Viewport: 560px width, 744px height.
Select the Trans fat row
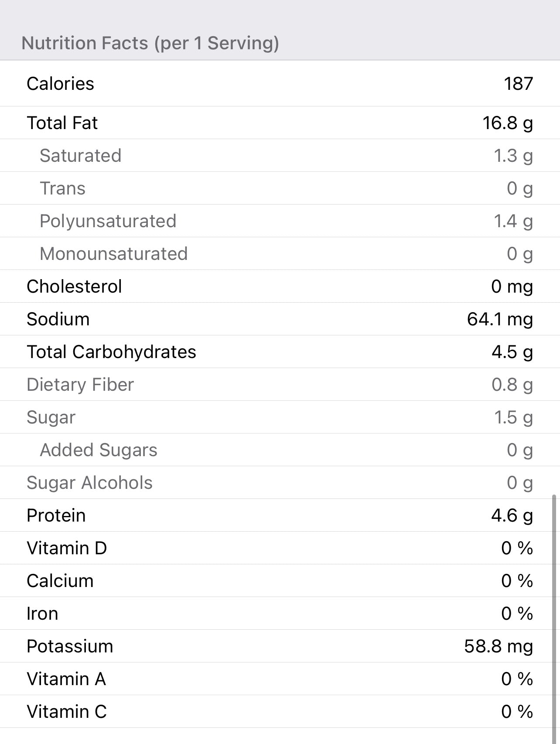click(x=279, y=188)
